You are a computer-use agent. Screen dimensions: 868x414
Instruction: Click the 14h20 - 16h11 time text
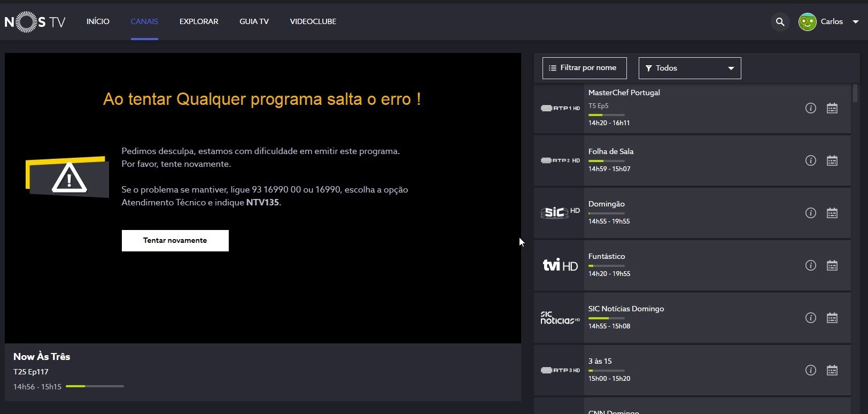point(609,123)
